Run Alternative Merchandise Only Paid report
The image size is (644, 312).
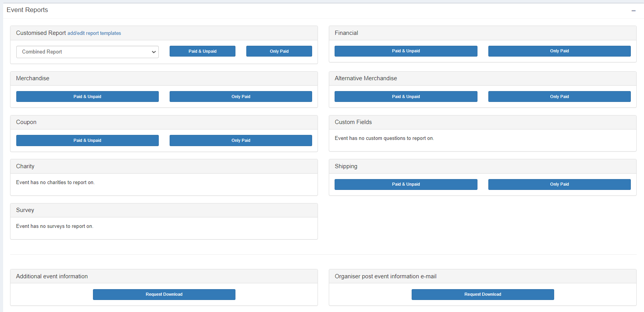[x=560, y=97]
